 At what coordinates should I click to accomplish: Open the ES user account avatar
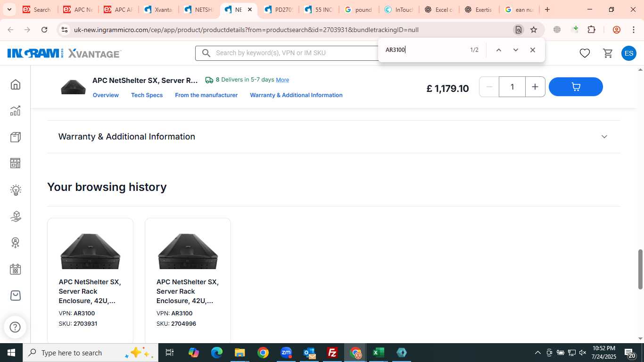[x=629, y=53]
